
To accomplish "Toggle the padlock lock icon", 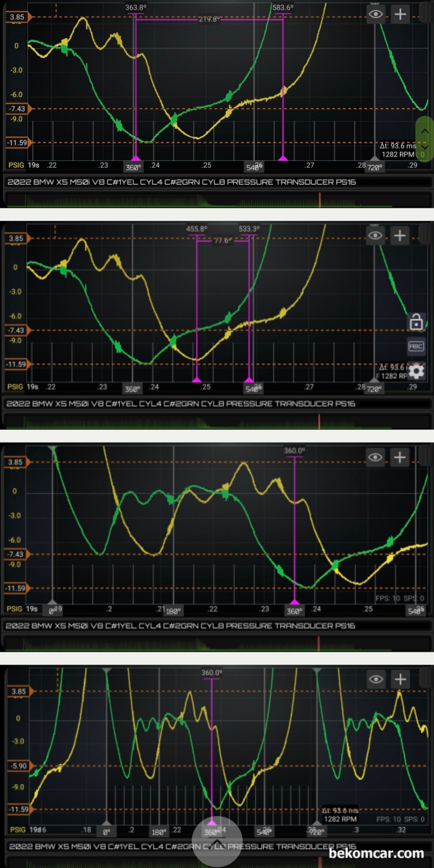I will pos(416,322).
